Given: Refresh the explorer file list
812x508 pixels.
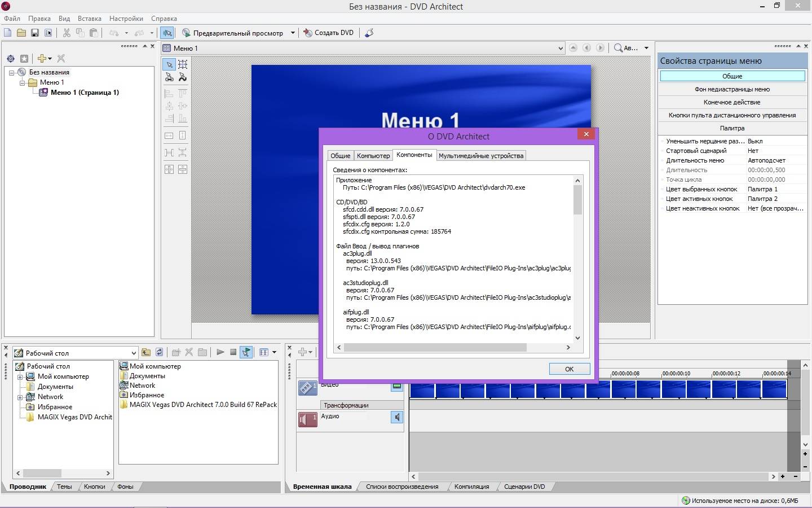Looking at the screenshot, I should click(160, 352).
